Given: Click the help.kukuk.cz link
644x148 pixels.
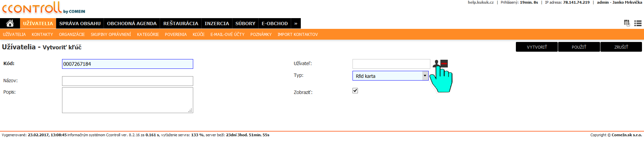Looking at the screenshot, I should (x=480, y=2).
